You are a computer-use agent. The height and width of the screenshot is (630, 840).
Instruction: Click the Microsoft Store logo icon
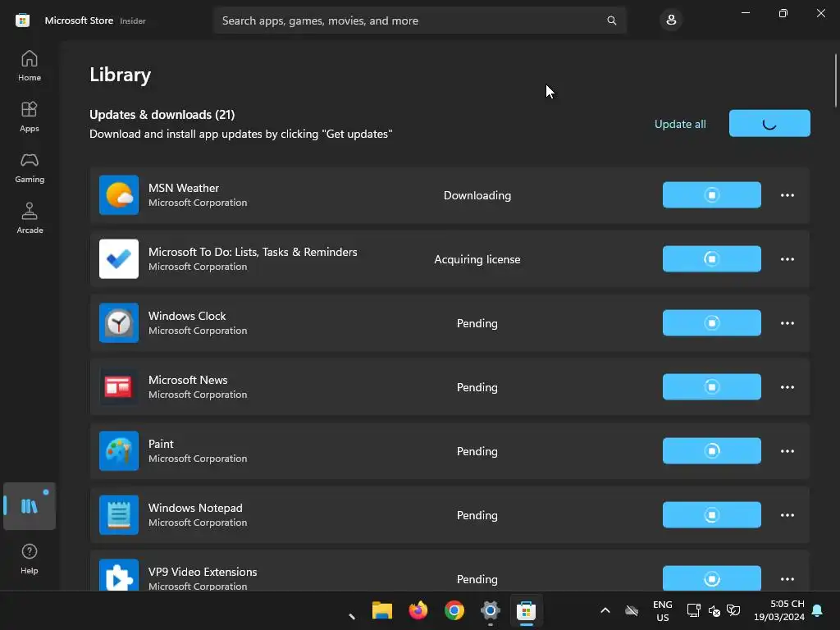click(x=22, y=21)
